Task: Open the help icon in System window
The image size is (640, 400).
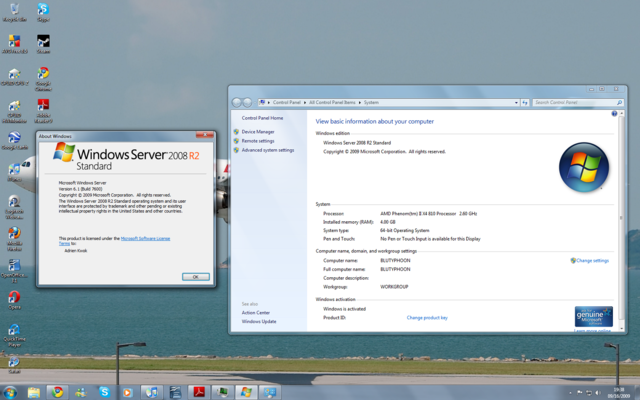Action: coord(614,113)
